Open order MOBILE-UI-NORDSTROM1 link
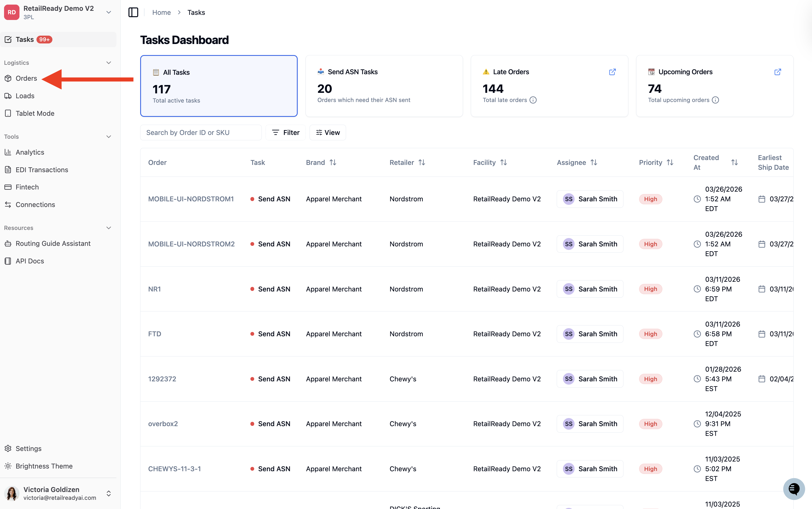The height and width of the screenshot is (509, 812). [x=191, y=199]
